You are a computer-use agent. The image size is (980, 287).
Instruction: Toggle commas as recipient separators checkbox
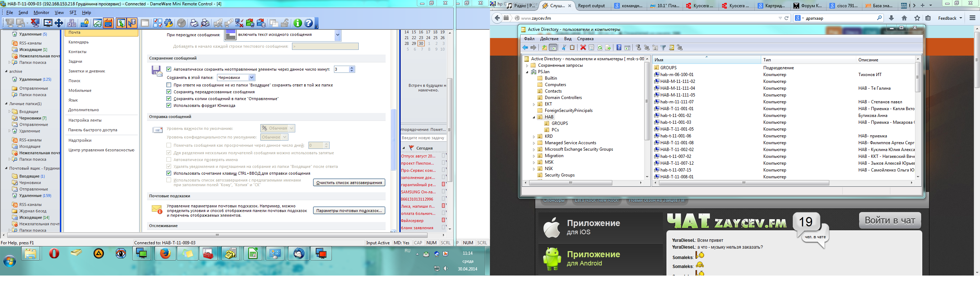[169, 152]
